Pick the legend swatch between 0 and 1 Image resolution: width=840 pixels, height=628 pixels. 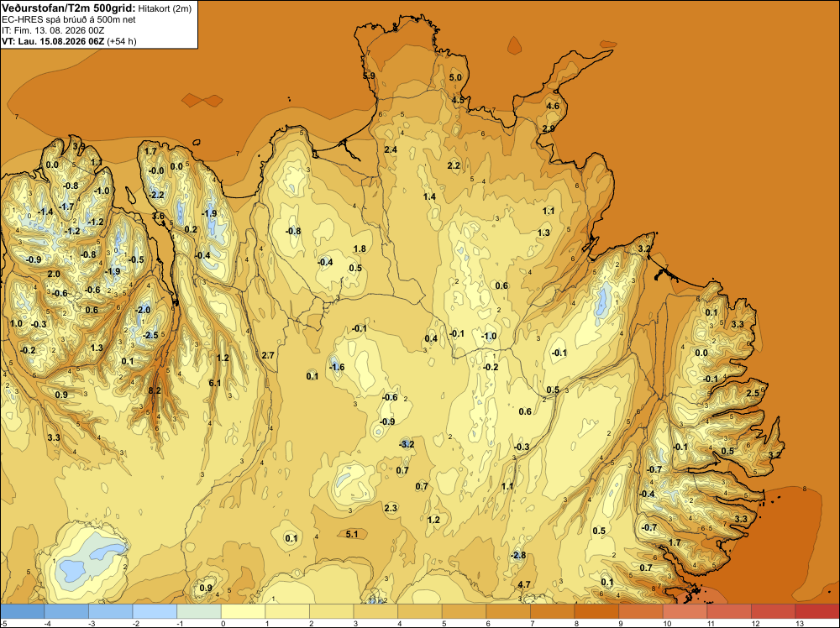tap(243, 611)
